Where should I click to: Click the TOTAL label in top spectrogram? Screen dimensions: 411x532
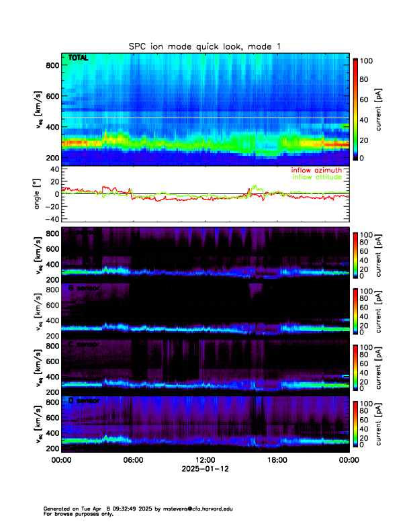click(x=79, y=58)
